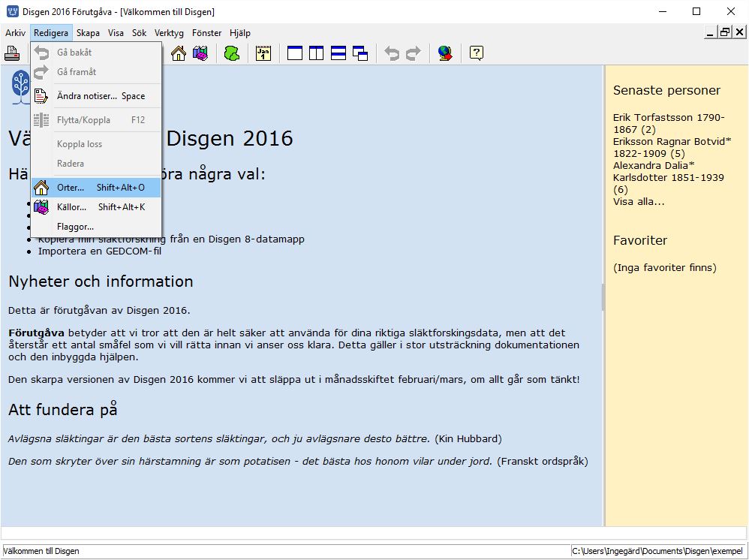Click Importera en GEDCOM-fil link
Image resolution: width=749 pixels, height=560 pixels.
[x=100, y=251]
